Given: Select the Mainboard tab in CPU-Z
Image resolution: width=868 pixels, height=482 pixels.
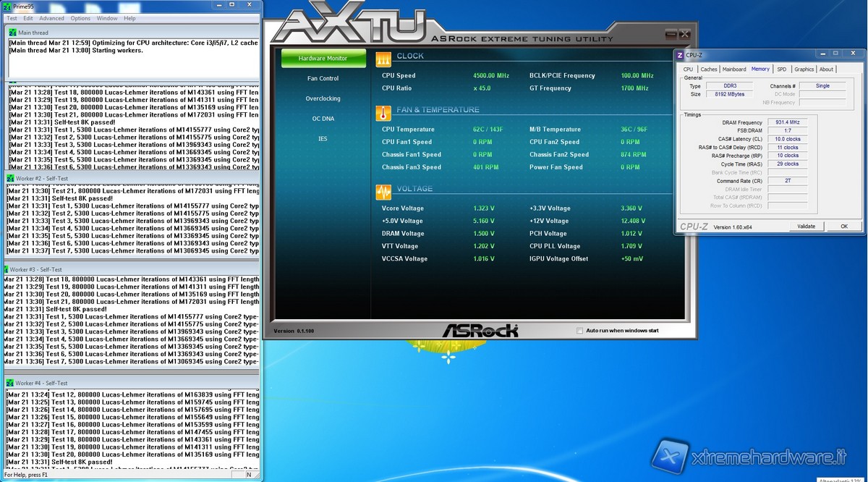Looking at the screenshot, I should pos(734,69).
